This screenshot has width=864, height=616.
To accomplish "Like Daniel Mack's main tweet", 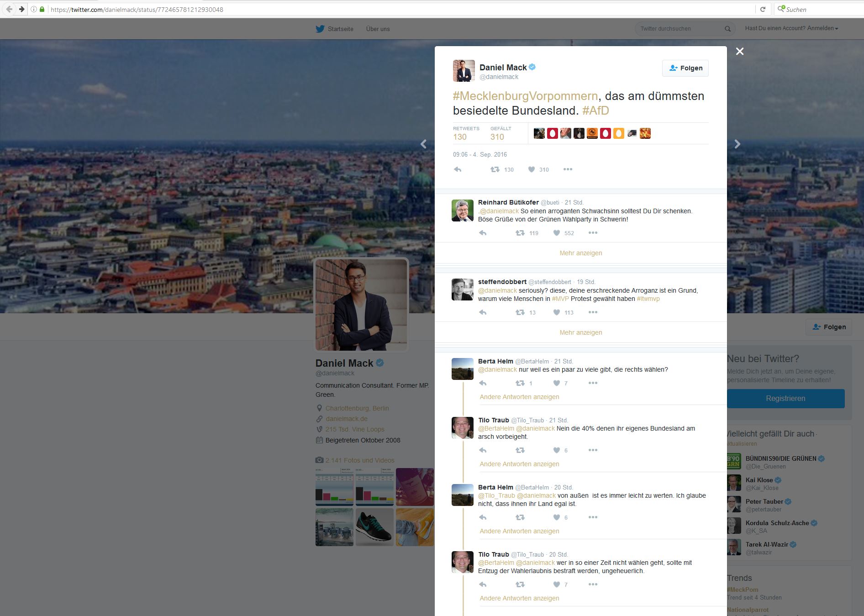I will [532, 169].
